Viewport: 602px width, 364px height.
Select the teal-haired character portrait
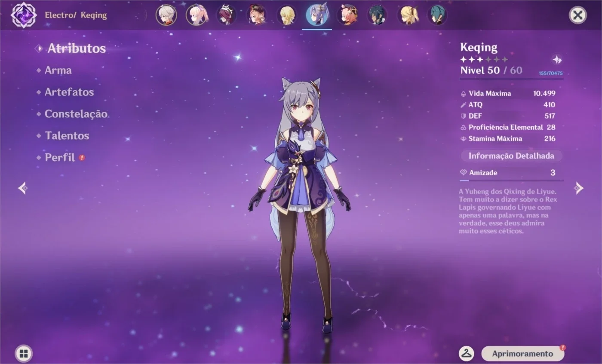[x=437, y=15]
